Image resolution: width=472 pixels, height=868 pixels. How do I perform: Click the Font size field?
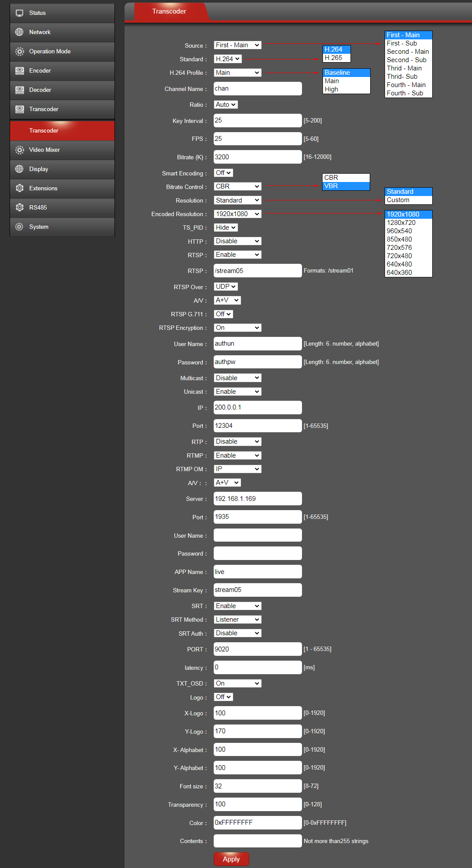258,786
